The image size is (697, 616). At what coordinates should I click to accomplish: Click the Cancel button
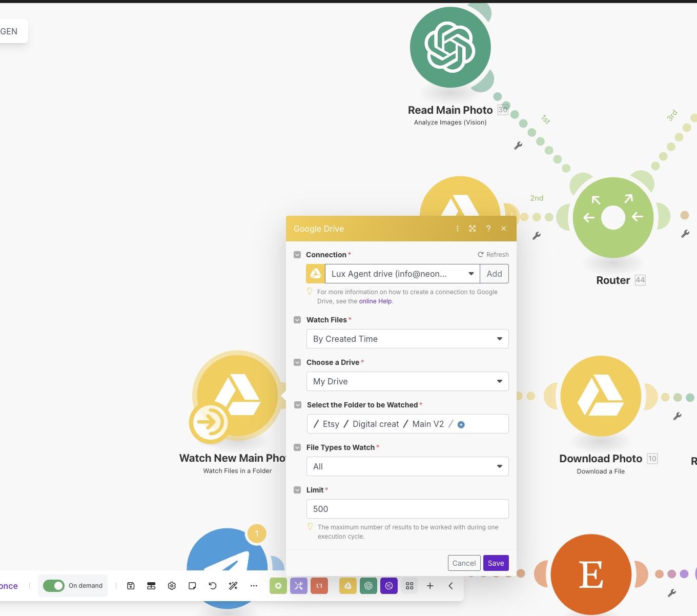point(464,563)
